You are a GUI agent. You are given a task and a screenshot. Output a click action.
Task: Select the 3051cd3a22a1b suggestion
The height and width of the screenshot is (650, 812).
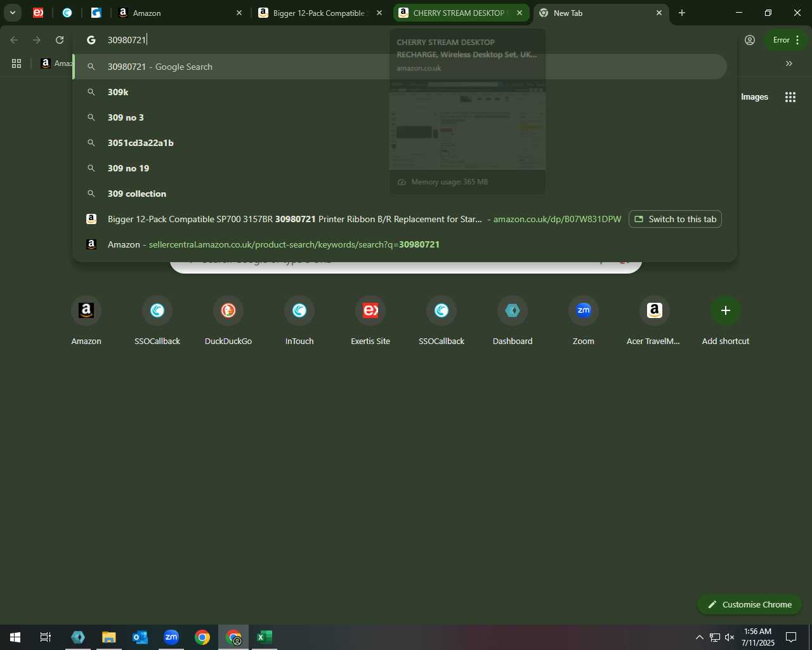click(x=400, y=143)
